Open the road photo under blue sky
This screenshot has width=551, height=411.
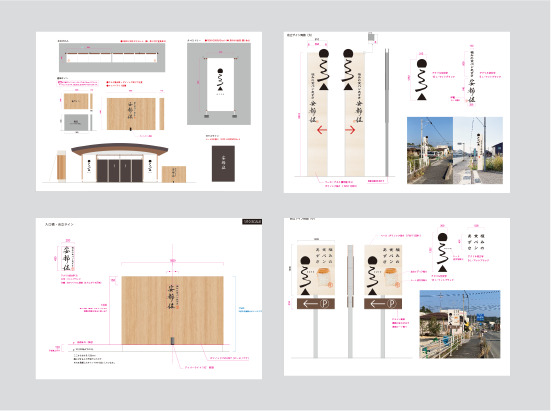[460, 324]
